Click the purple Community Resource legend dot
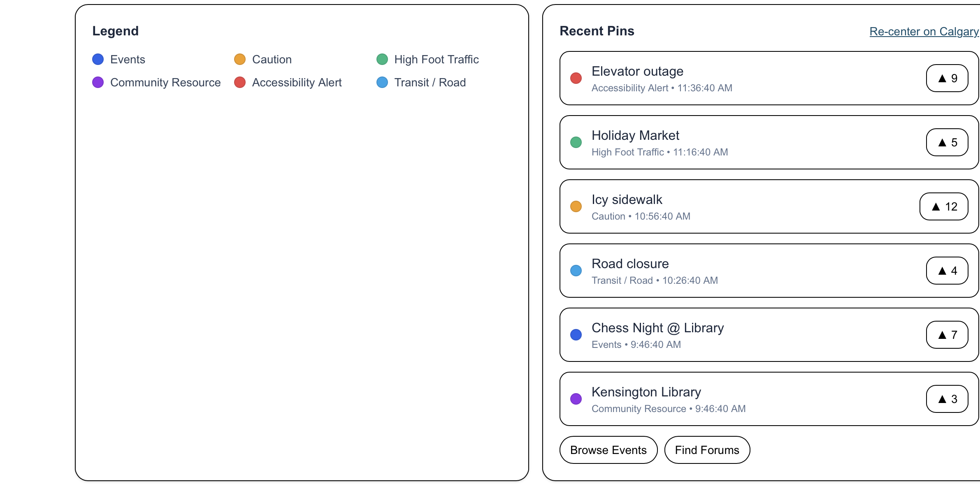The image size is (980, 491). pyautogui.click(x=98, y=82)
